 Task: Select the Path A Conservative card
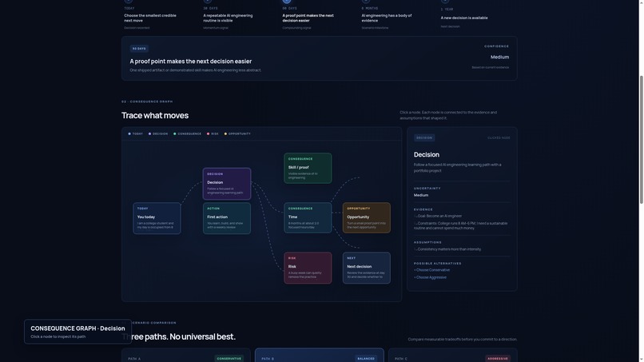(185, 355)
